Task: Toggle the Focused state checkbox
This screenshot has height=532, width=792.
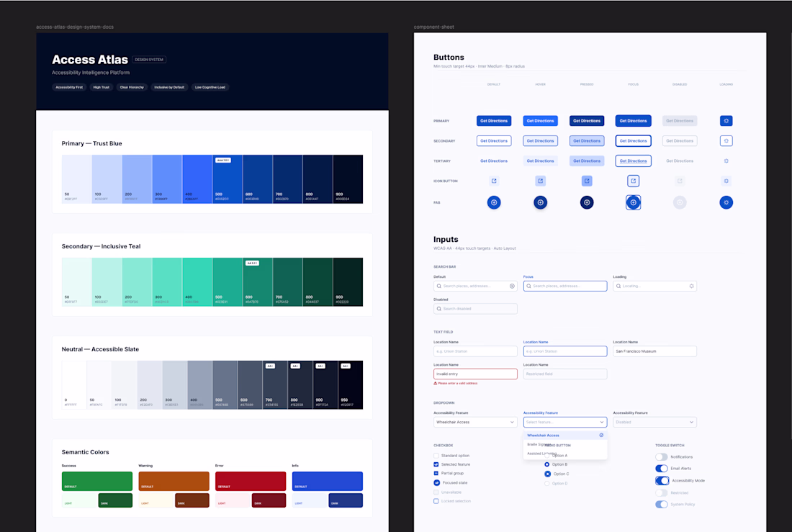Action: [x=436, y=482]
